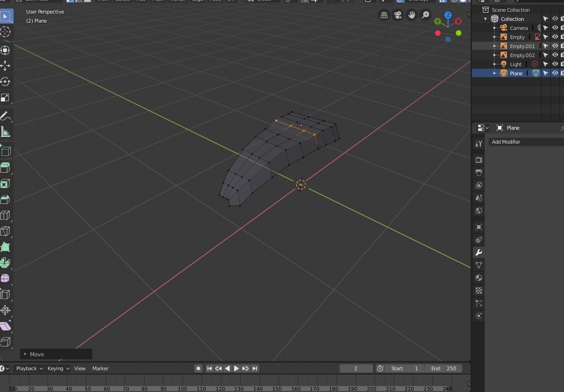This screenshot has width=564, height=392.
Task: Click the mesh data icon beside Plane
Action: 536,73
